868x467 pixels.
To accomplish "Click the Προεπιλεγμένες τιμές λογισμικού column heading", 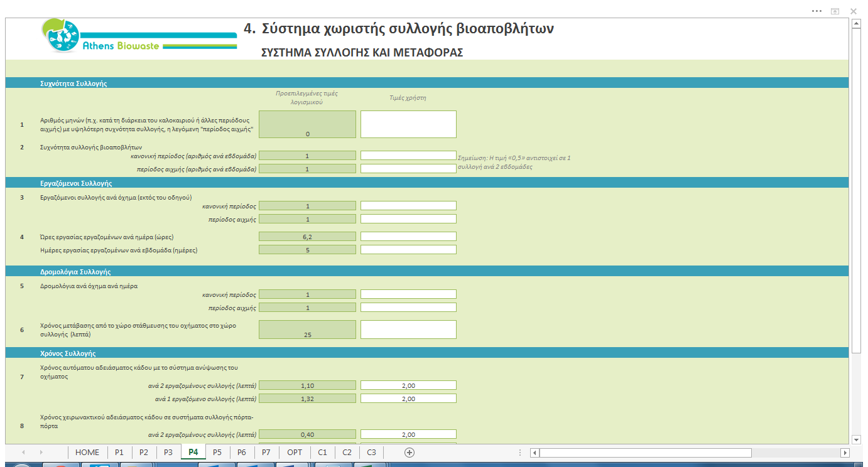I will (307, 97).
